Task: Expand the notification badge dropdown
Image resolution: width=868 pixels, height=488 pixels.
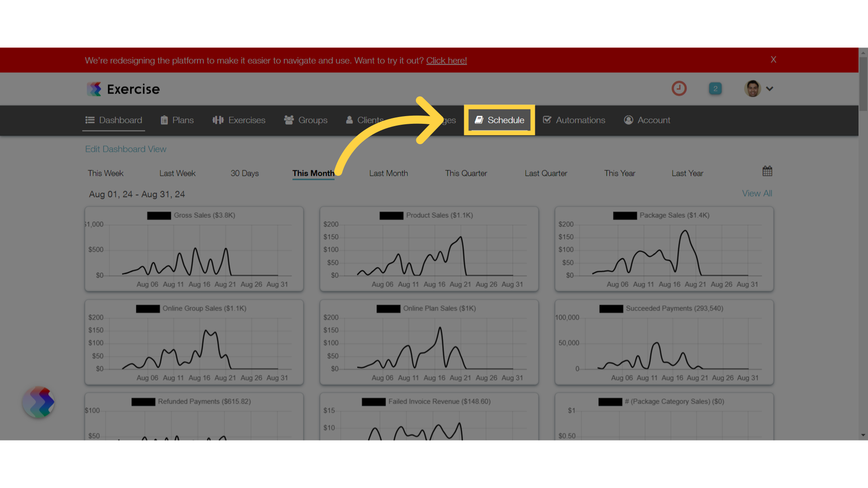Action: pos(715,88)
